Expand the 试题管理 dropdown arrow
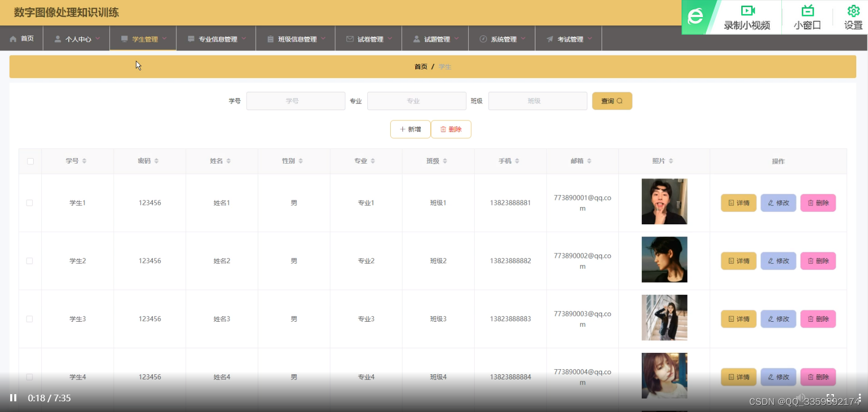This screenshot has width=868, height=412. [x=457, y=38]
